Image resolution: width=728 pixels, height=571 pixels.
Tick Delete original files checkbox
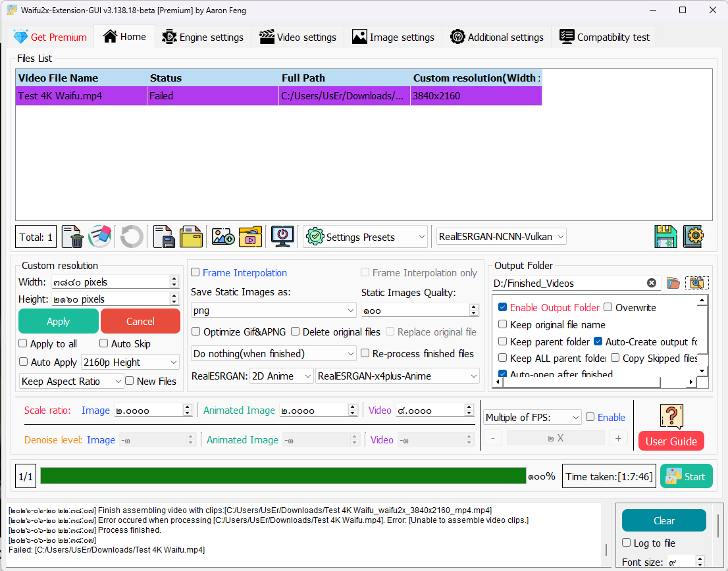tap(296, 331)
